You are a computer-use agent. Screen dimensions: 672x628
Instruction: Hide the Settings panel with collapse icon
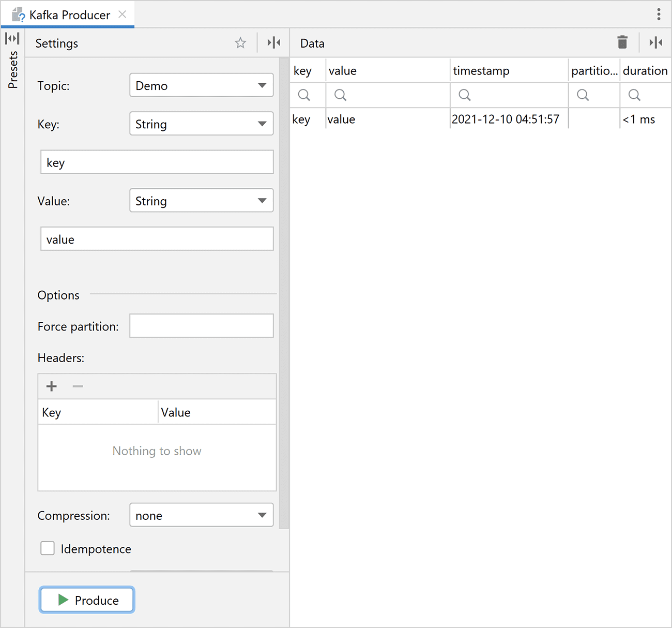pyautogui.click(x=274, y=43)
